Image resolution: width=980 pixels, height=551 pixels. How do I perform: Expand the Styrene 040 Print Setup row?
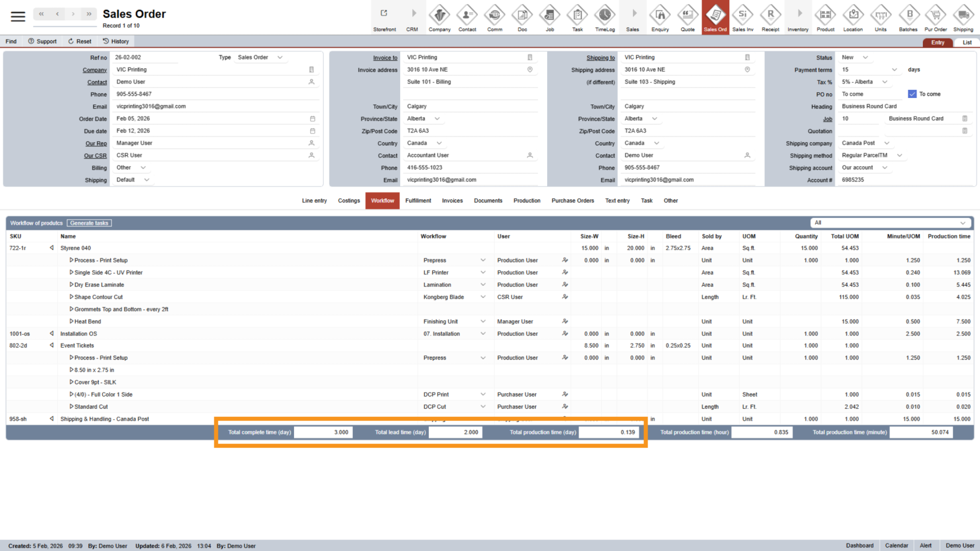tap(72, 261)
